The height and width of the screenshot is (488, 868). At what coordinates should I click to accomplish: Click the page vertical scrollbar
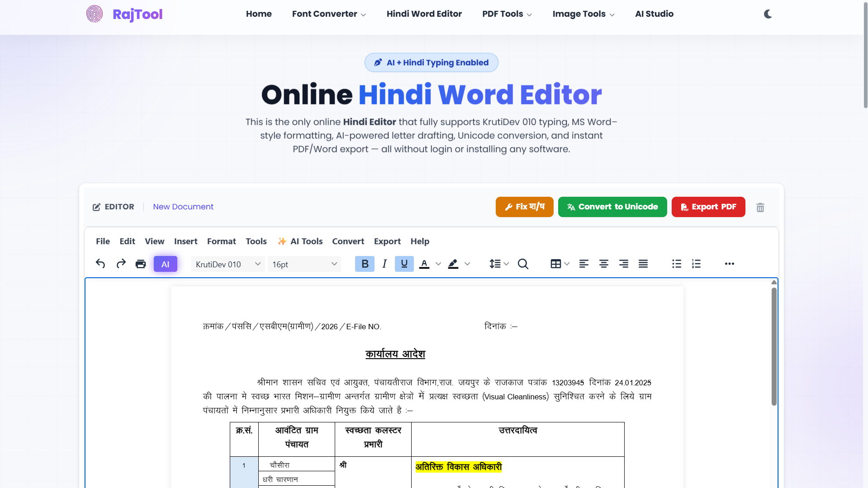[865, 55]
